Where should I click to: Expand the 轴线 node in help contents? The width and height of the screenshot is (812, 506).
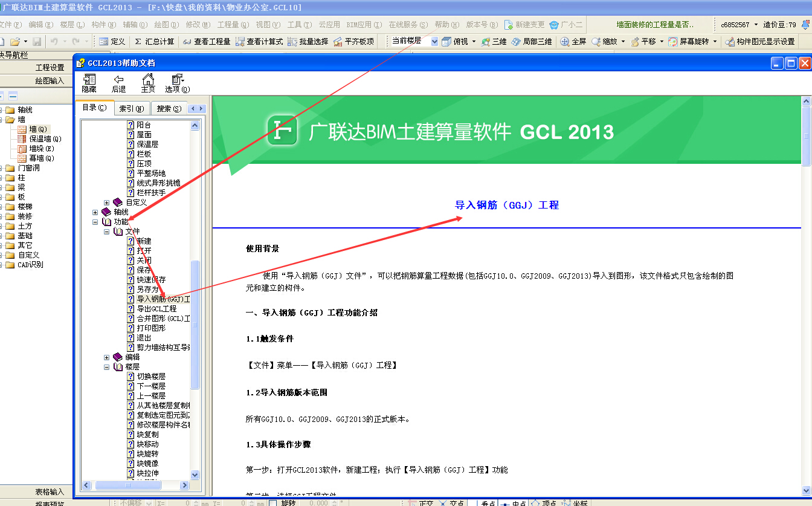pos(95,212)
